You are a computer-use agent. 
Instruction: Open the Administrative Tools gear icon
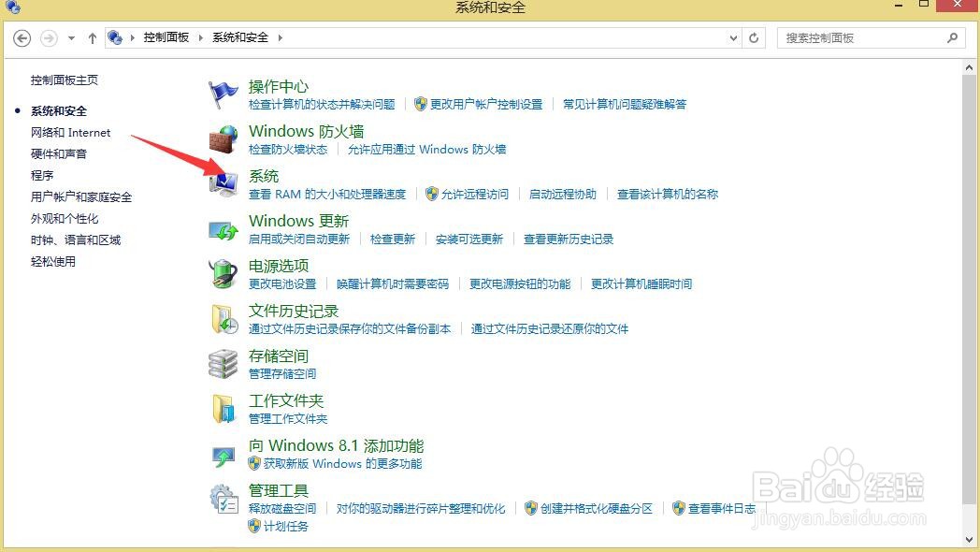coord(223,500)
